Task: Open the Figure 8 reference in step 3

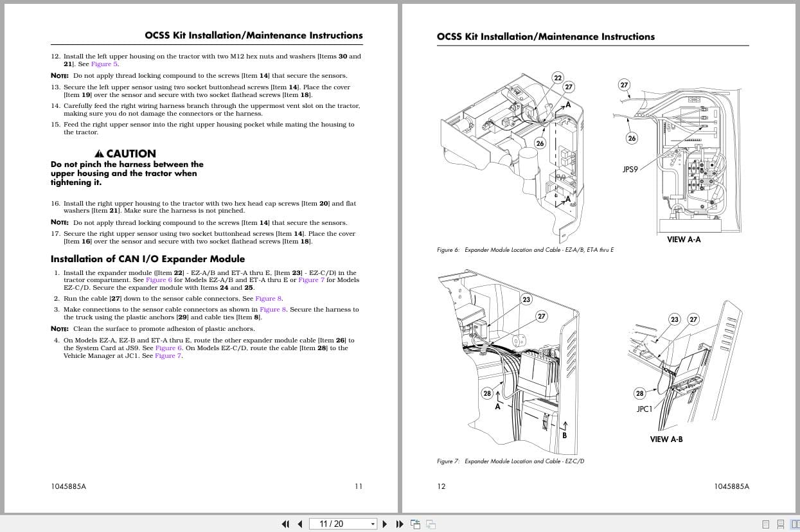Action: pyautogui.click(x=273, y=309)
